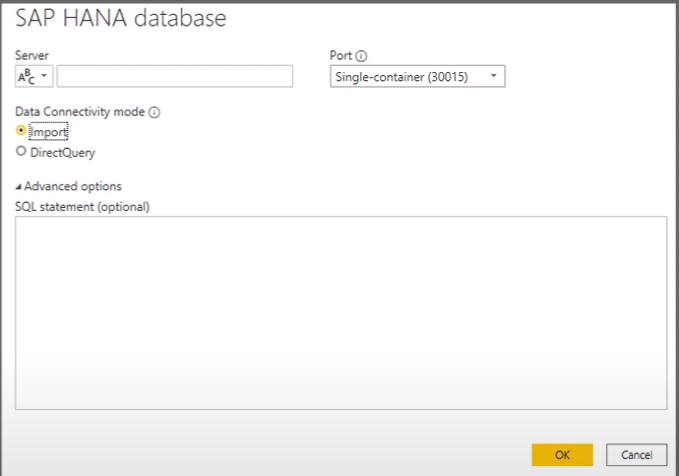
Task: Open the Port Single-container (30015) dropdown
Action: pyautogui.click(x=417, y=76)
